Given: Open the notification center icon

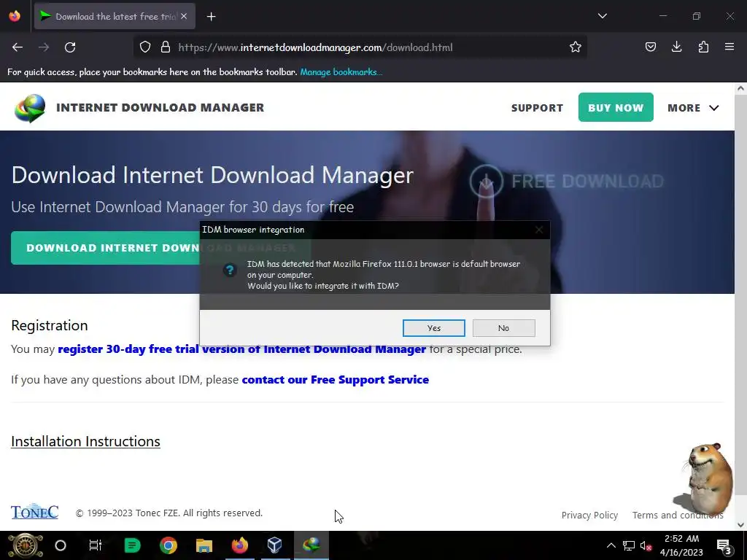Looking at the screenshot, I should (724, 545).
